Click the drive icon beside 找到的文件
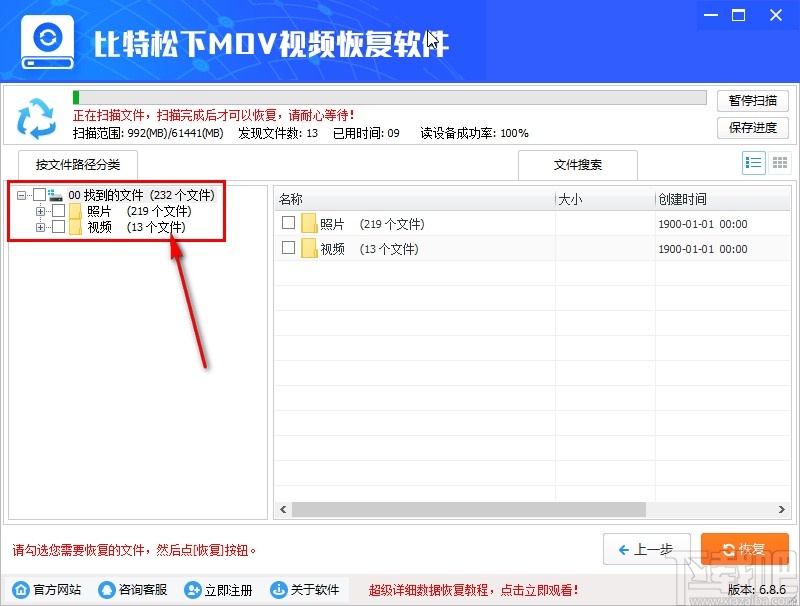Screen dimensions: 800x606 [x=55, y=195]
